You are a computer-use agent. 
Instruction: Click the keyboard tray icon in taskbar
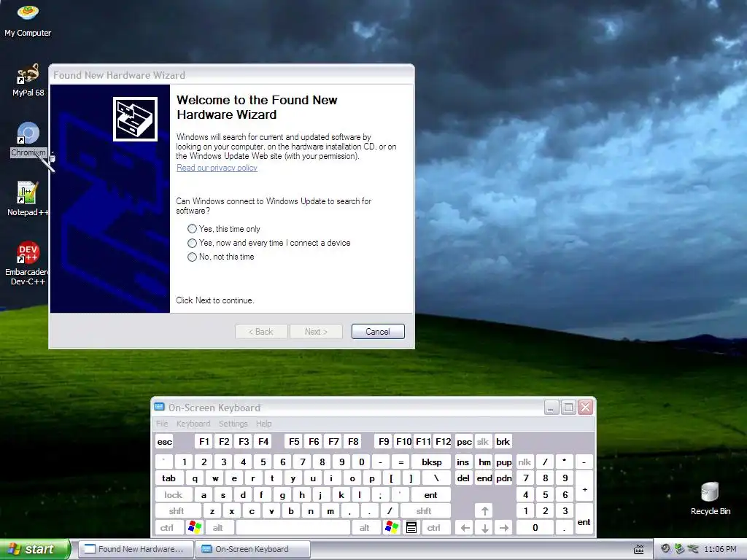click(x=639, y=549)
